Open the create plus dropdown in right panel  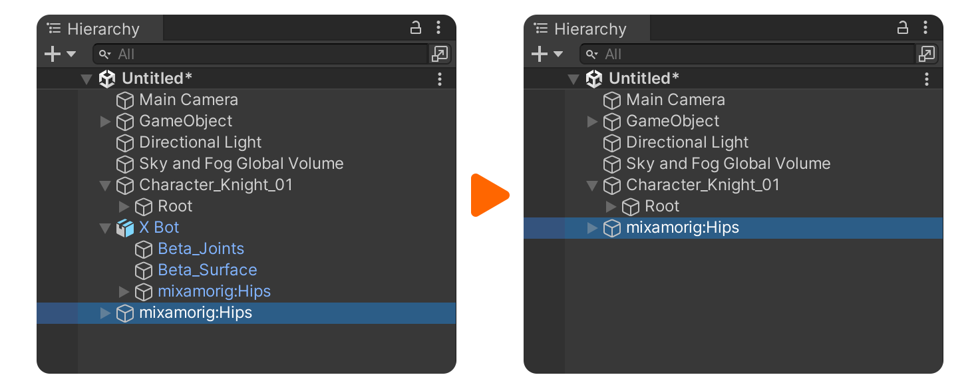tap(547, 54)
